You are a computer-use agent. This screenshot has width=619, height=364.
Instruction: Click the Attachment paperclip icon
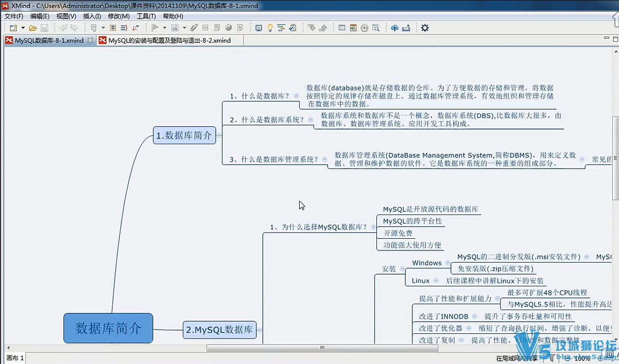194,27
